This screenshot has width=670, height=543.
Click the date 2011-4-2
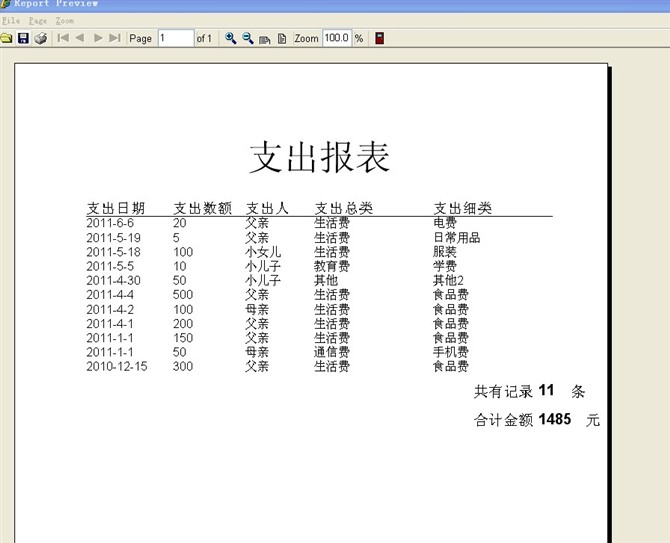pos(110,309)
